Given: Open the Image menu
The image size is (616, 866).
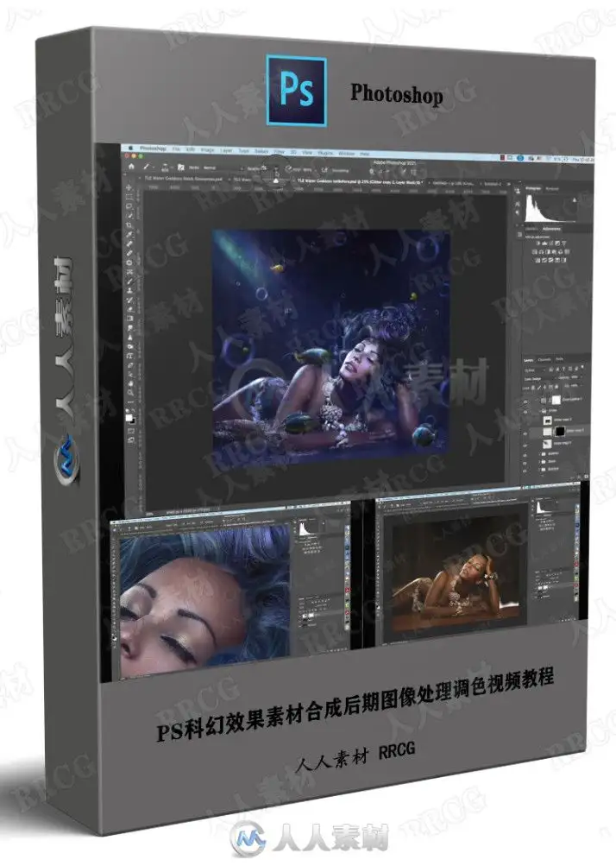Looking at the screenshot, I should click(x=208, y=149).
